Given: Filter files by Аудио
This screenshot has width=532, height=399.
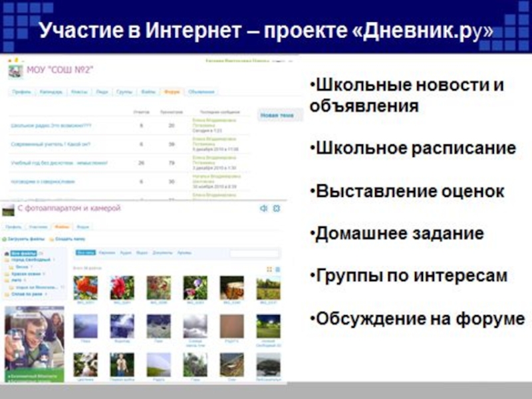Looking at the screenshot, I should pos(126,253).
